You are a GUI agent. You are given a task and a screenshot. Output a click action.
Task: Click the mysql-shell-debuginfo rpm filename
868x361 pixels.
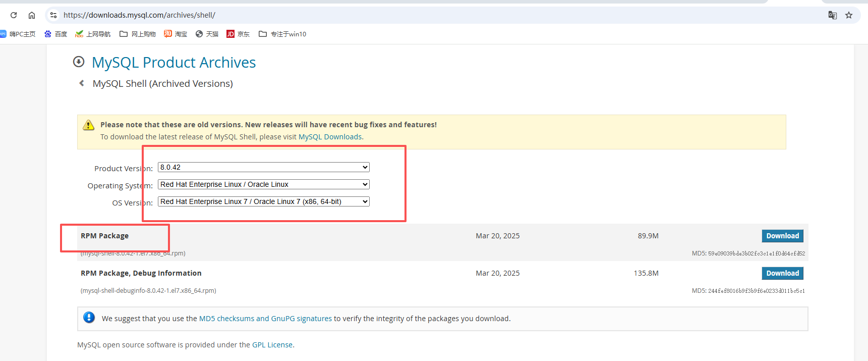(x=148, y=291)
